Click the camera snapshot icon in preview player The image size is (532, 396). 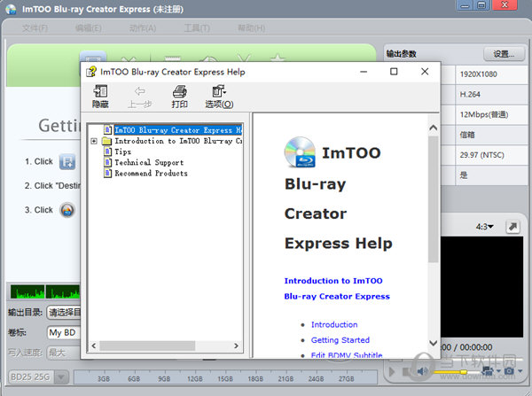[509, 371]
